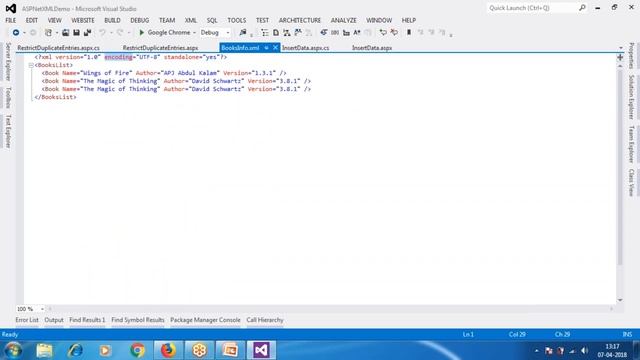Image resolution: width=640 pixels, height=360 pixels.
Task: Click Visual Studio taskbar icon
Action: click(261, 350)
